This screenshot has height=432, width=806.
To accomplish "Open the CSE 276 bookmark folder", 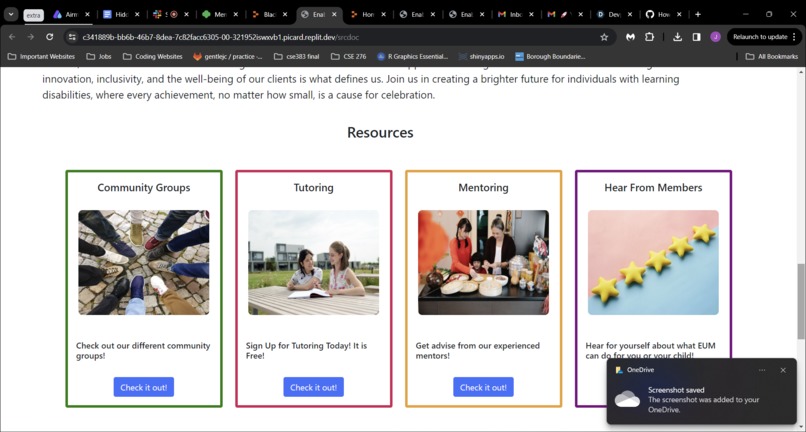I will click(349, 57).
